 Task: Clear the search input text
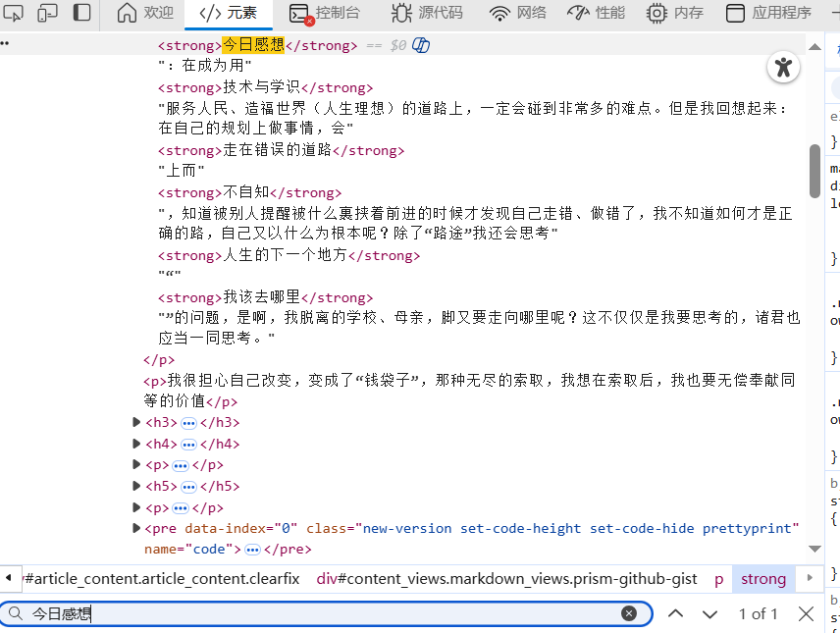click(x=629, y=613)
